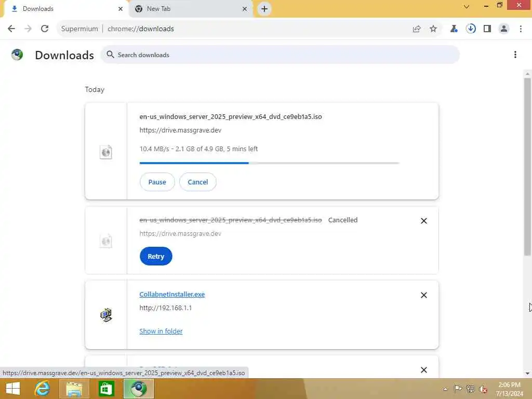Click the scrollbar down arrow

[527, 374]
